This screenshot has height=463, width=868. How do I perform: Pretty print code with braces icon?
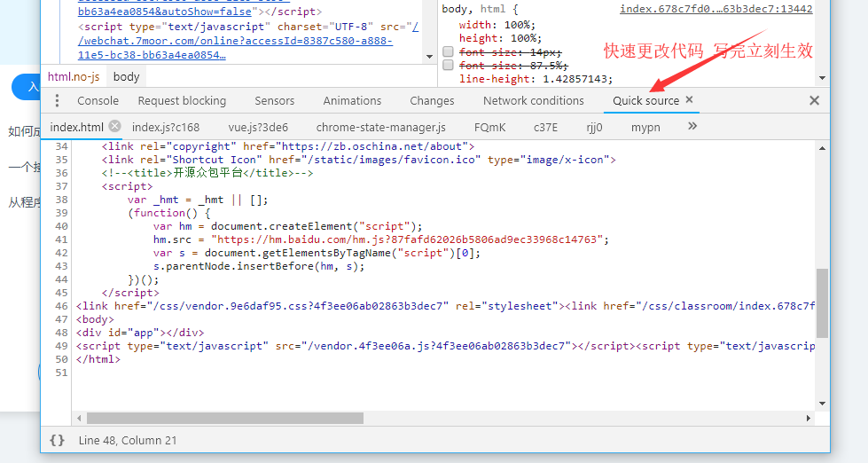coord(57,440)
